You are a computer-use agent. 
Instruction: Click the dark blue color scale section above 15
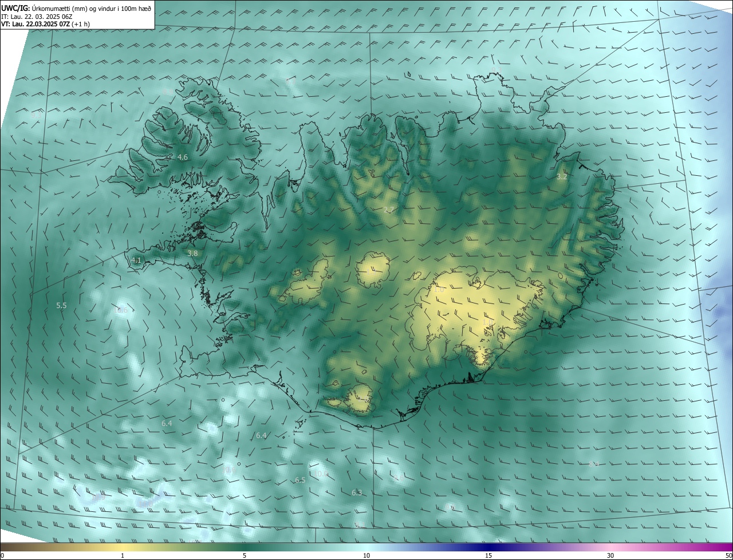pos(488,546)
